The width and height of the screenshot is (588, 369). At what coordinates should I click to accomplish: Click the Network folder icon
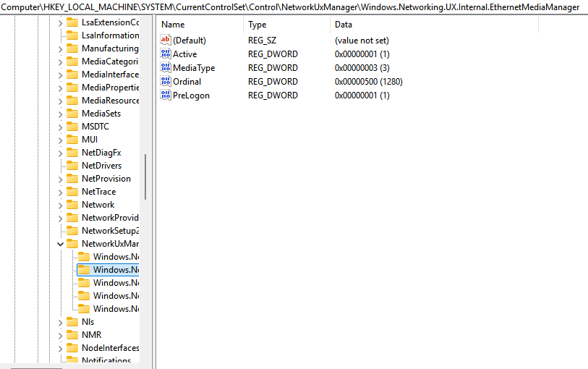(x=72, y=205)
